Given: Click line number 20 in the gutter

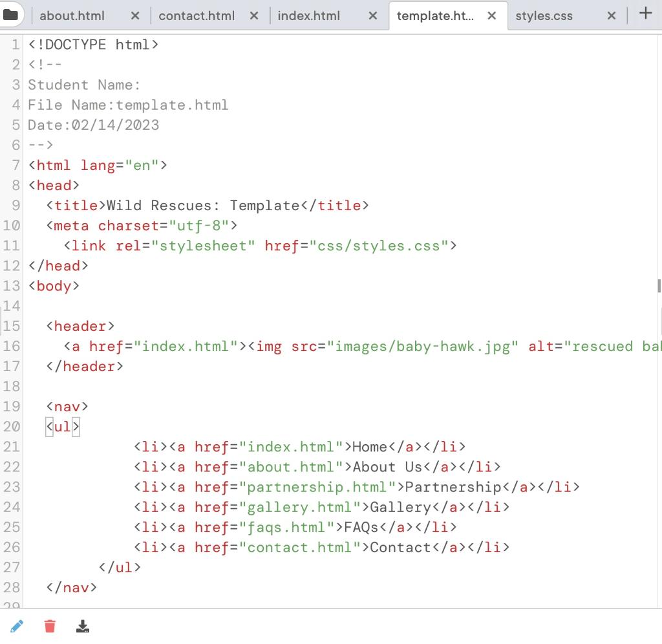Looking at the screenshot, I should [x=12, y=427].
